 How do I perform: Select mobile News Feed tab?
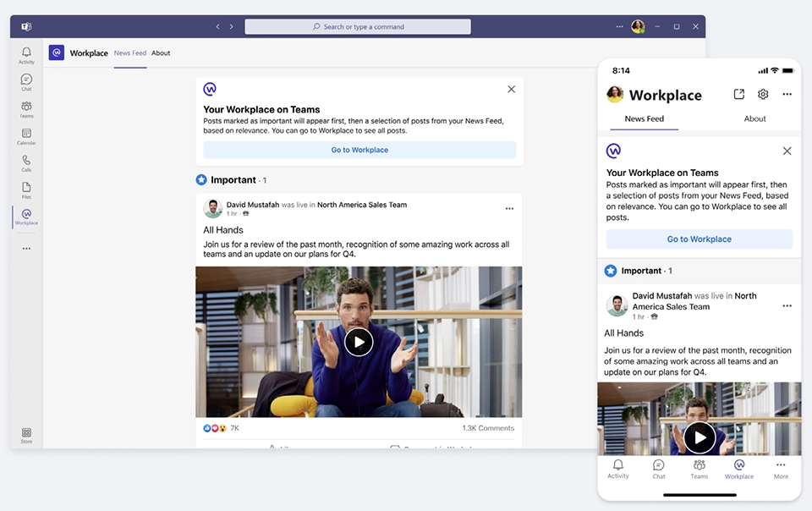(x=645, y=118)
